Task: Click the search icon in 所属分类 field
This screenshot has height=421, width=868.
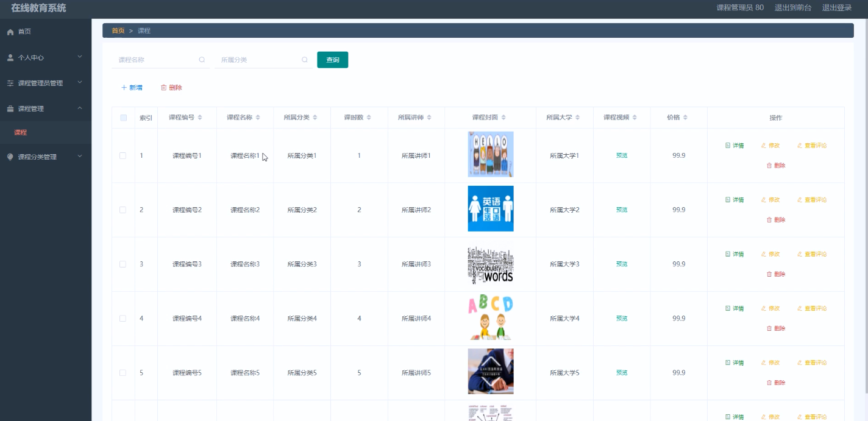Action: tap(305, 60)
